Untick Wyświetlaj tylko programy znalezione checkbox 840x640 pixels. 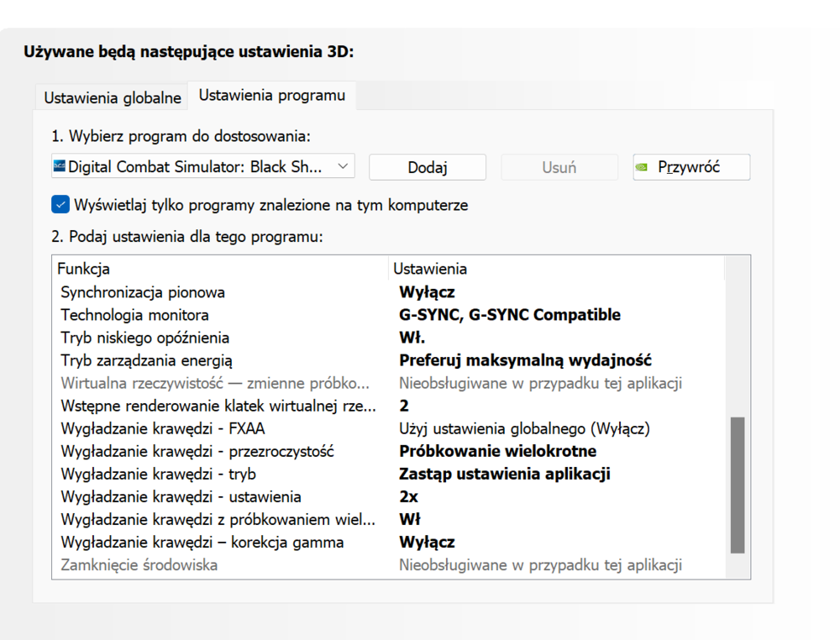point(60,205)
